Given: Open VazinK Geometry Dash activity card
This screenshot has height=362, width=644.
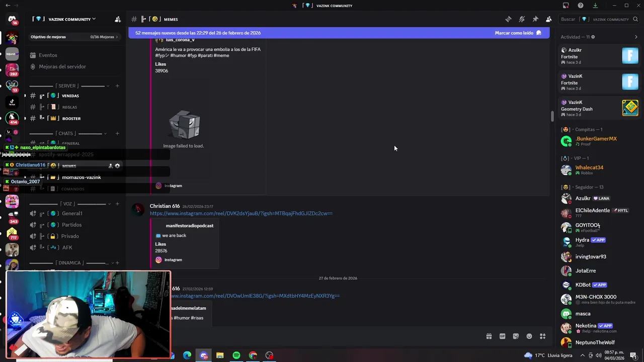Looking at the screenshot, I should [599, 108].
